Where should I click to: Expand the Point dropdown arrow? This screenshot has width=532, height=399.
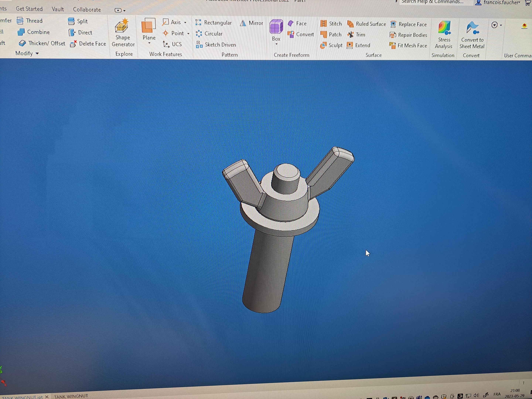[188, 34]
